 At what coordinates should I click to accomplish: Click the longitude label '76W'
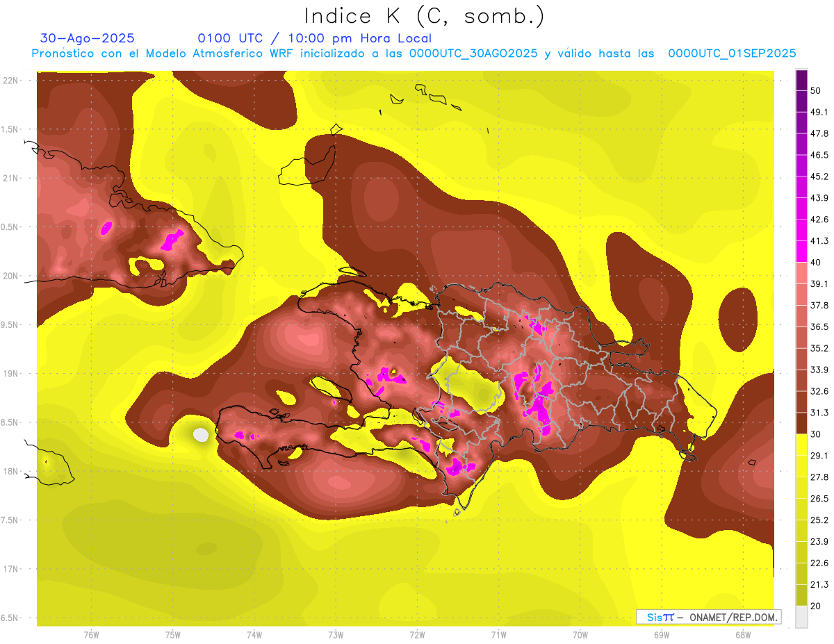(x=92, y=635)
